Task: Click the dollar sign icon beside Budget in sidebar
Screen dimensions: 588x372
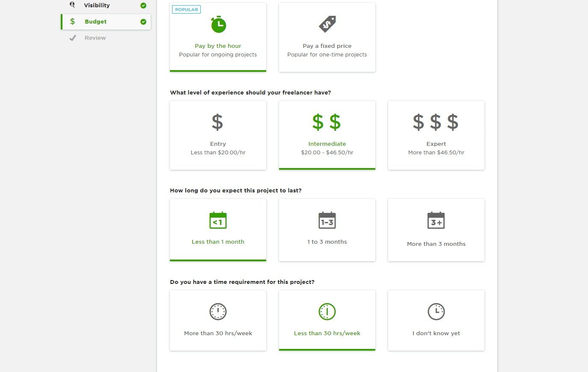Action: pyautogui.click(x=72, y=21)
